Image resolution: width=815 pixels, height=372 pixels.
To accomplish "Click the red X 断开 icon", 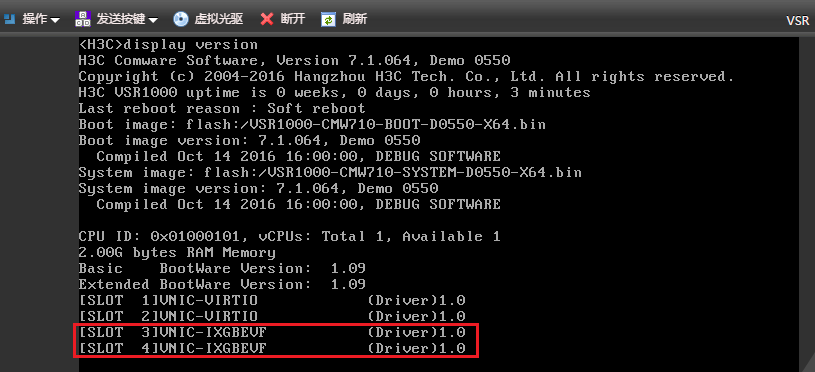I will point(267,19).
